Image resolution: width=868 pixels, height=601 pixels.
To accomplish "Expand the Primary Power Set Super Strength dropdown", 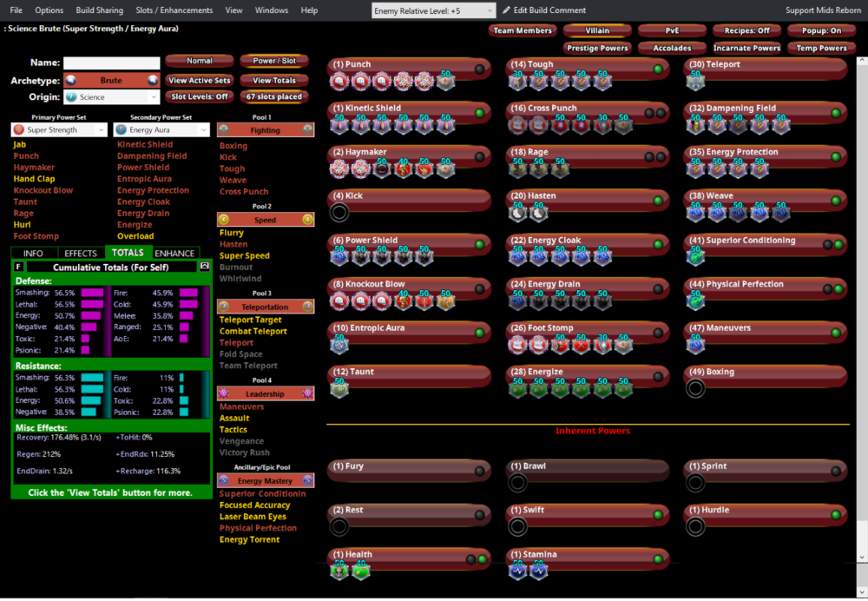I will pyautogui.click(x=58, y=130).
